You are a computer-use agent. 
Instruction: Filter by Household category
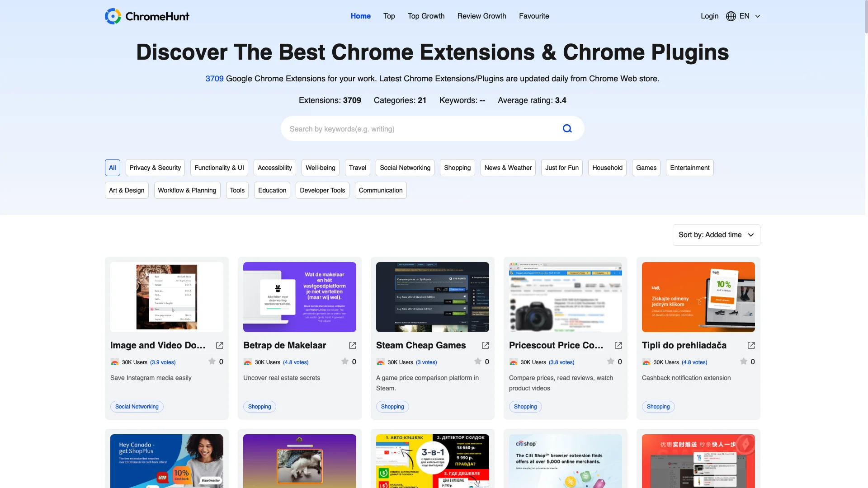(607, 168)
